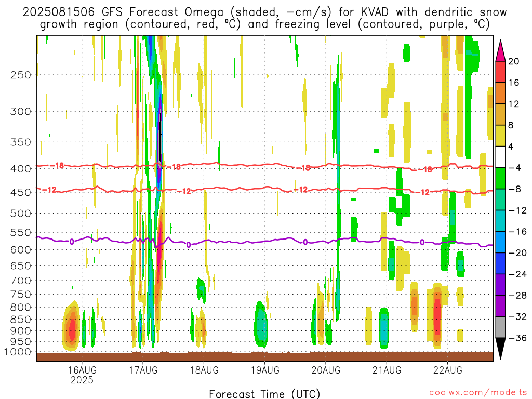The image size is (532, 399).
Task: Click the green oval near 19AUG 900 hPa
Action: coord(261,324)
